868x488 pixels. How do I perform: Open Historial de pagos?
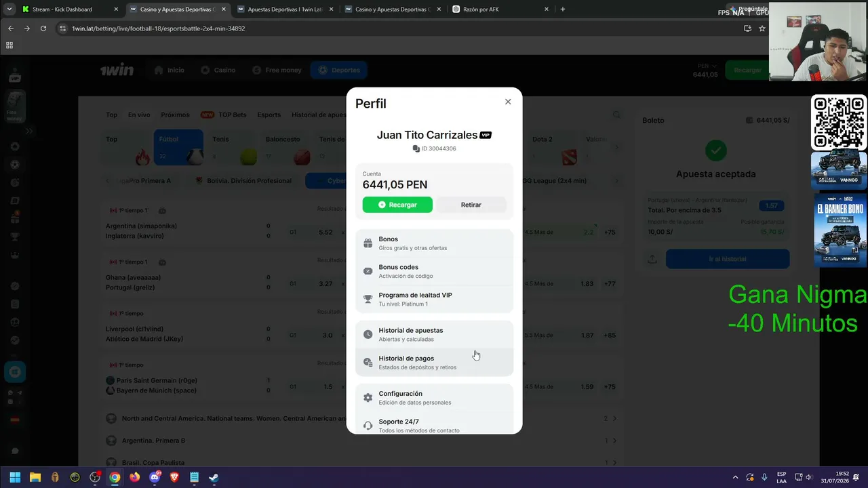click(435, 363)
